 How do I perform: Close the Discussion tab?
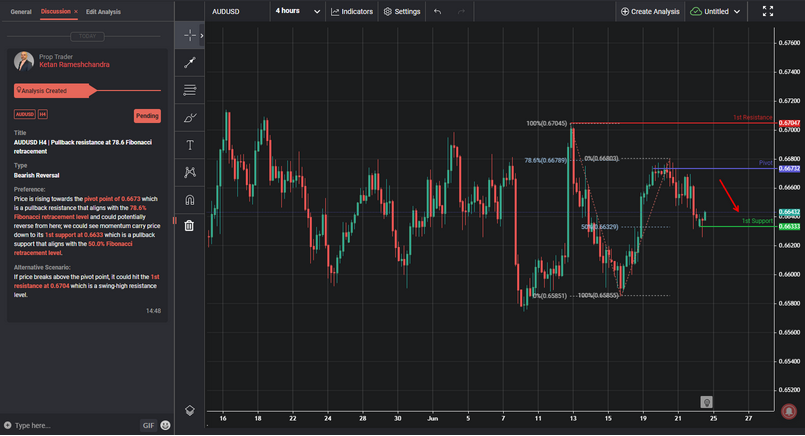[76, 11]
